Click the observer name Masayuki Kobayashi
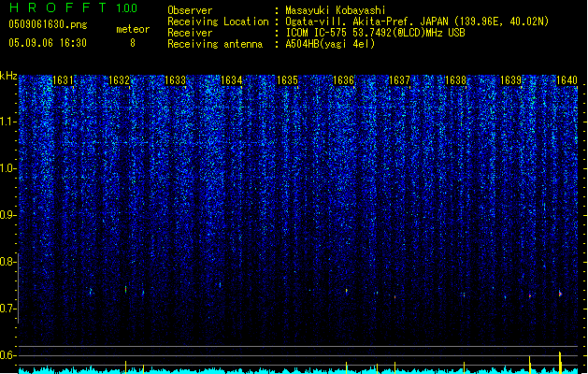This screenshot has height=374, width=588. [336, 10]
